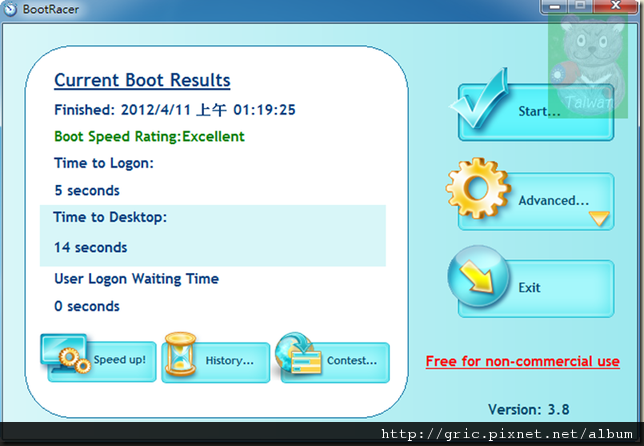644x446 pixels.
Task: Open the Contest... button
Action: pyautogui.click(x=335, y=362)
